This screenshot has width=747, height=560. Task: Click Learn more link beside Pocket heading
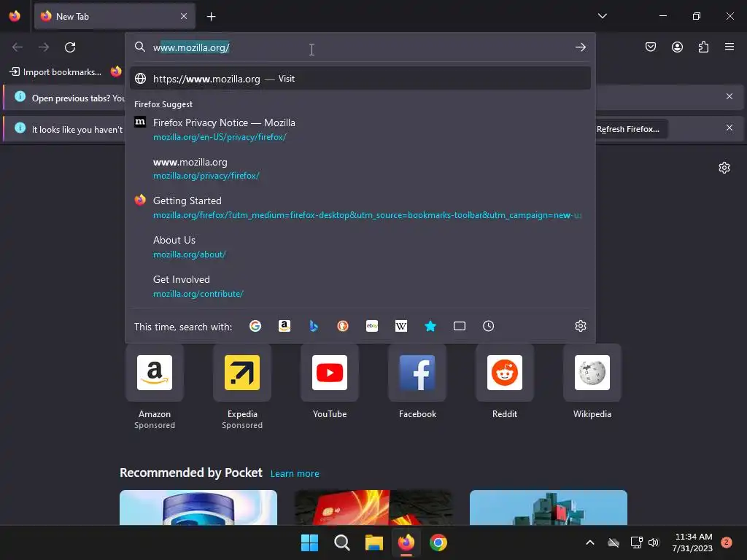click(295, 474)
